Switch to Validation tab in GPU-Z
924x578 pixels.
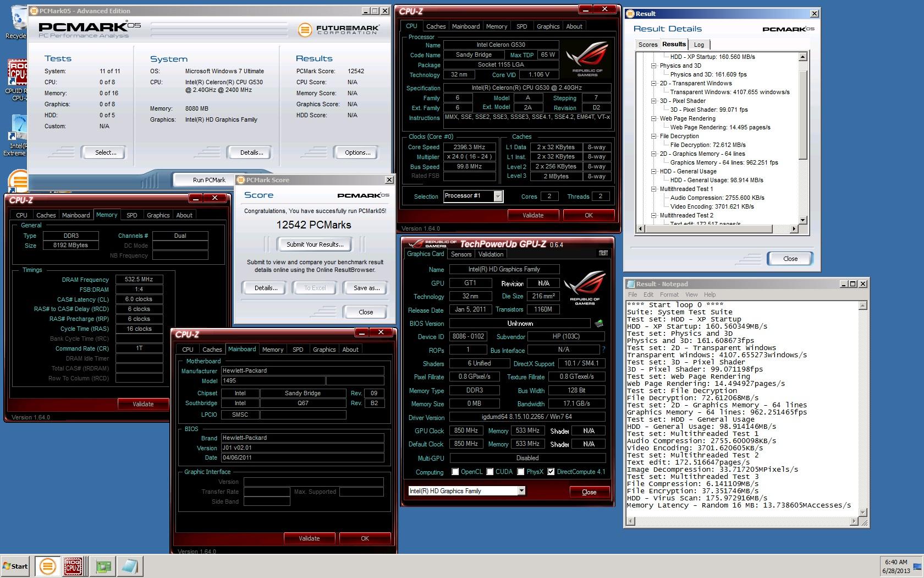click(491, 254)
